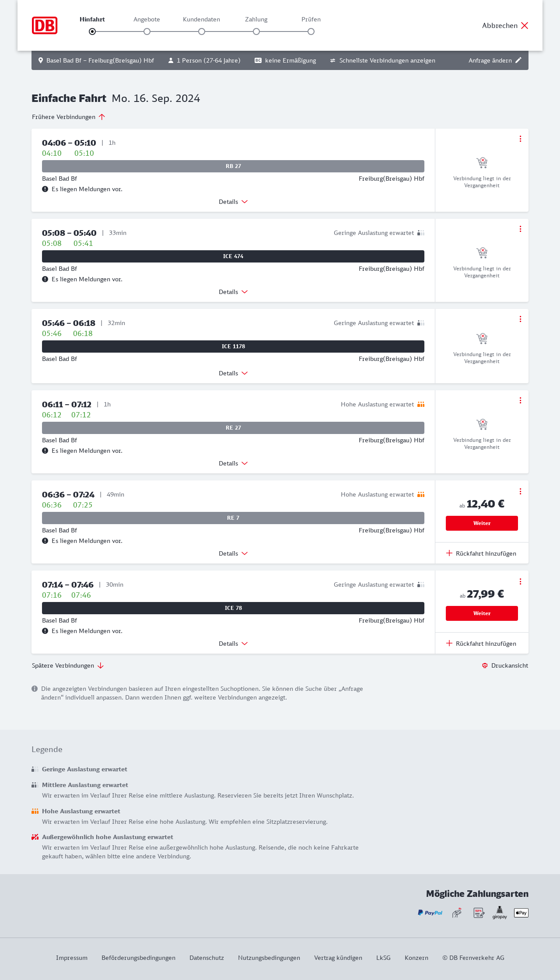This screenshot has width=560, height=980.
Task: Show Frühere Verbindungen
Action: pyautogui.click(x=68, y=117)
